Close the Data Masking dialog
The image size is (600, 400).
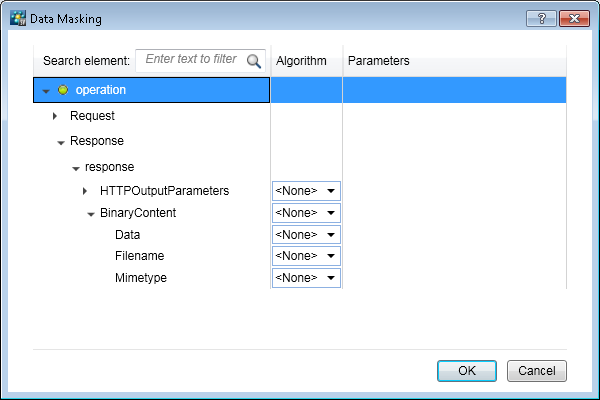point(572,18)
